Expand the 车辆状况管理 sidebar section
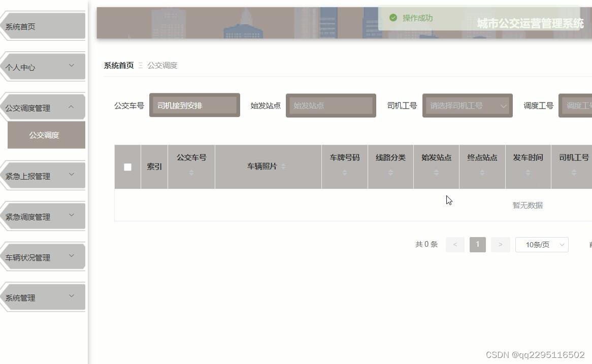The width and height of the screenshot is (592, 364). pos(43,256)
